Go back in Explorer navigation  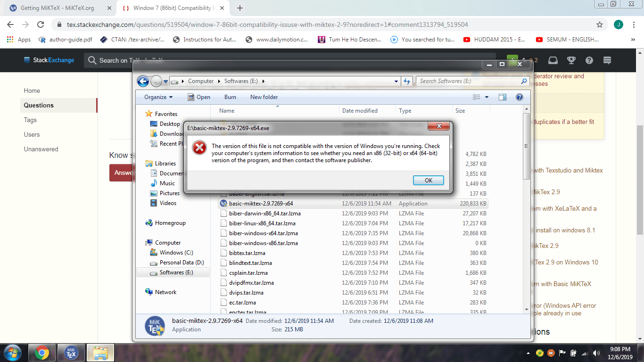click(143, 81)
